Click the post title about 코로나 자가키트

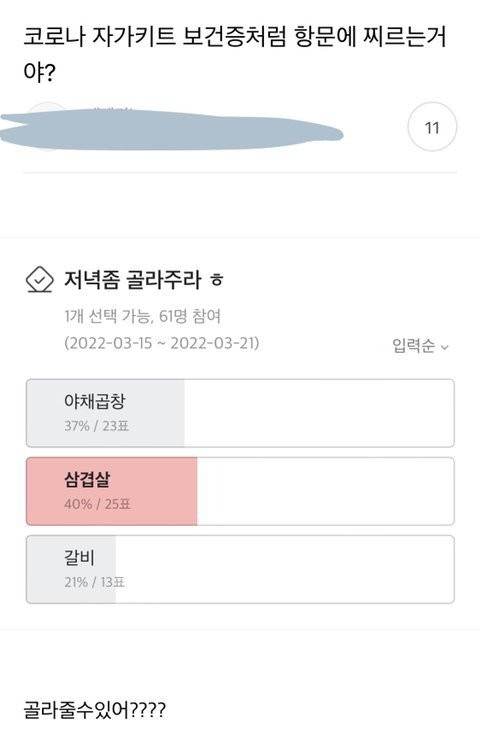tap(235, 54)
